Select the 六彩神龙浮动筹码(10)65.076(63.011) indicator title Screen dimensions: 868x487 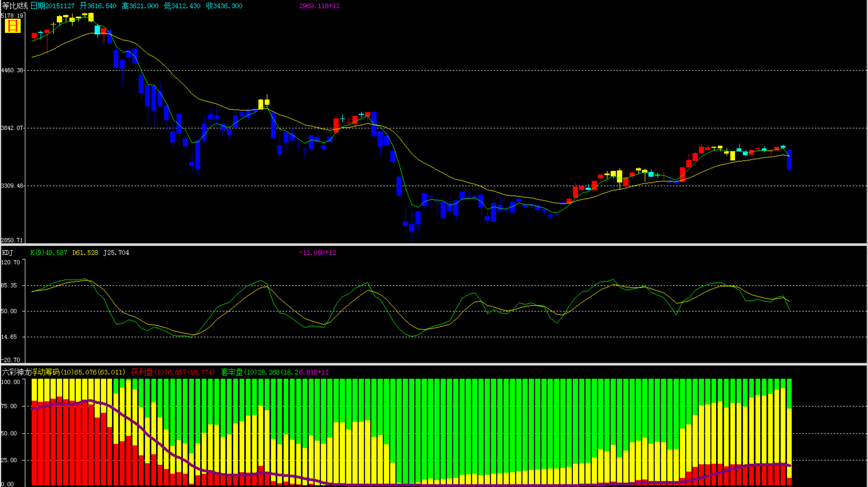pos(63,372)
